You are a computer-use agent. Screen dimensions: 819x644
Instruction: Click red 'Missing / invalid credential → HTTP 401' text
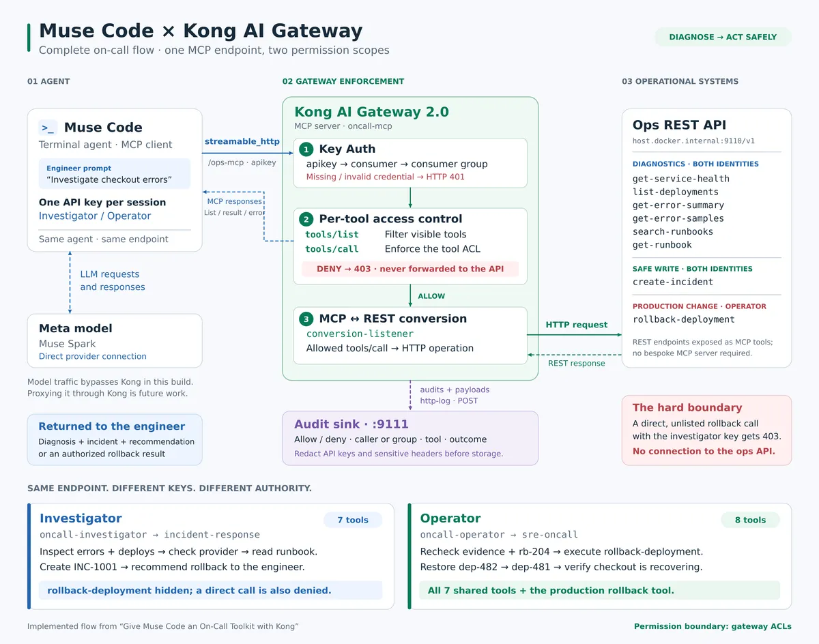(x=386, y=177)
